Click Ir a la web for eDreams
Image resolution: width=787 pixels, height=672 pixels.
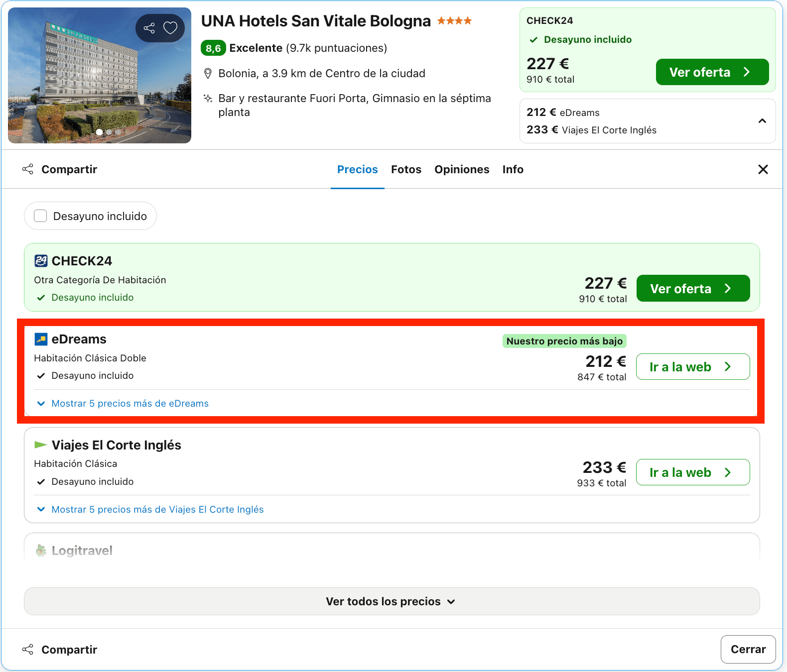click(x=693, y=367)
